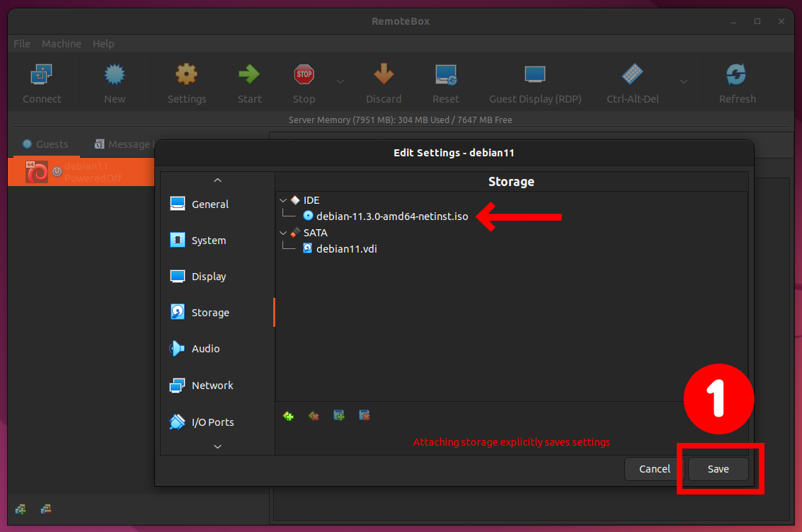Viewport: 802px width, 532px height.
Task: Open the Display settings page
Action: tap(217, 277)
